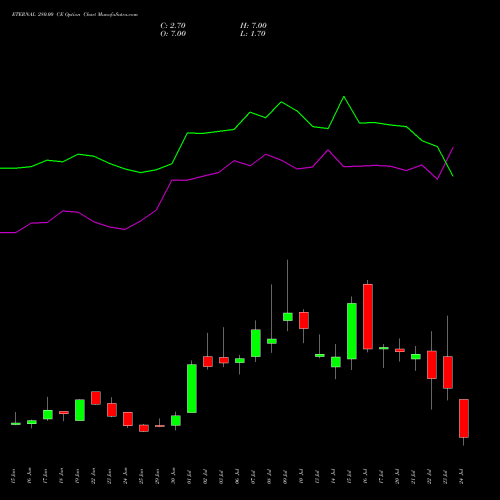Image resolution: width=500 pixels, height=500 pixels.
Task: Select the green candle for 07 Jul
Action: (256, 343)
